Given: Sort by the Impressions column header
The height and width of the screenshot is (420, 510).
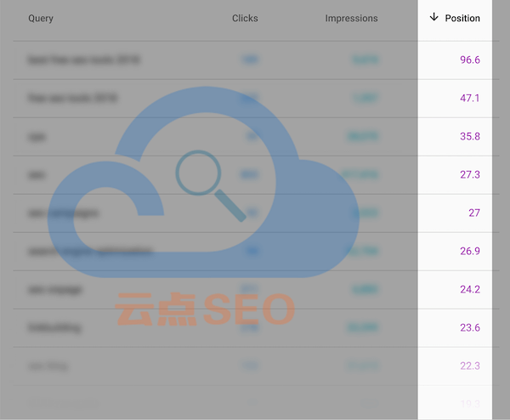Looking at the screenshot, I should (351, 19).
